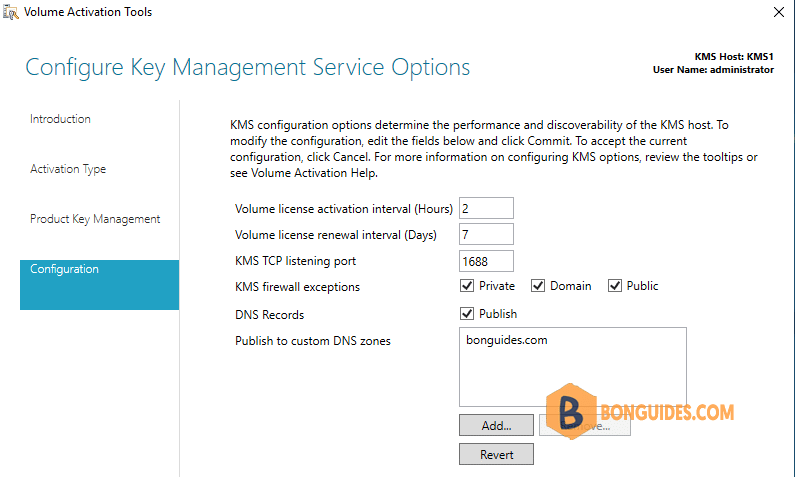Click the Configure Key Management Service Options heading

pyautogui.click(x=247, y=67)
